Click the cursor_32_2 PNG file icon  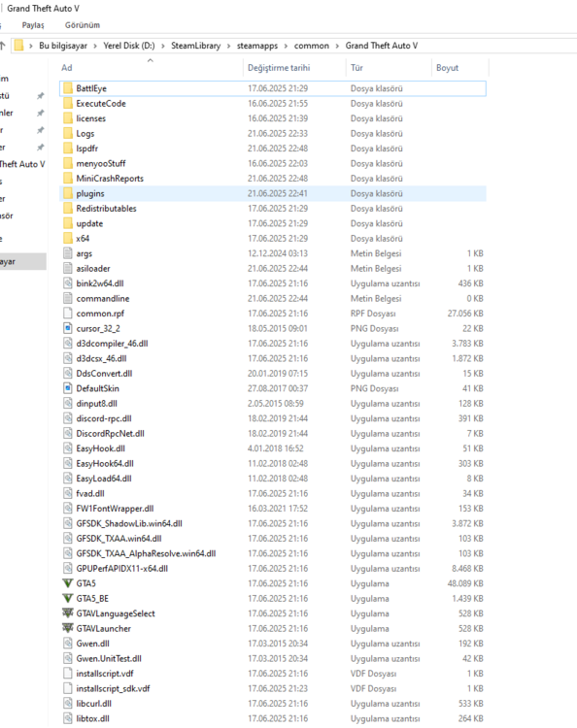[x=68, y=328]
